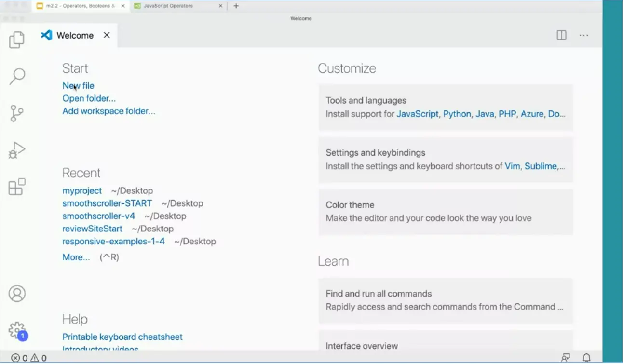This screenshot has width=623, height=364.
Task: Close the m2.2 Operators browser tab
Action: 123,6
